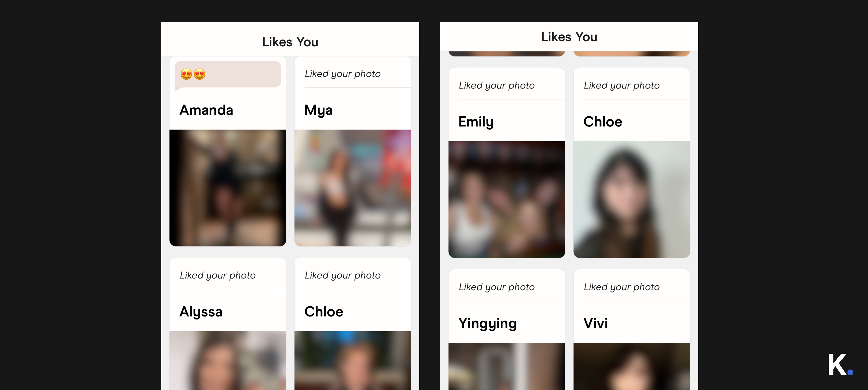The image size is (868, 390).
Task: Select the Amanda name label
Action: click(x=206, y=110)
